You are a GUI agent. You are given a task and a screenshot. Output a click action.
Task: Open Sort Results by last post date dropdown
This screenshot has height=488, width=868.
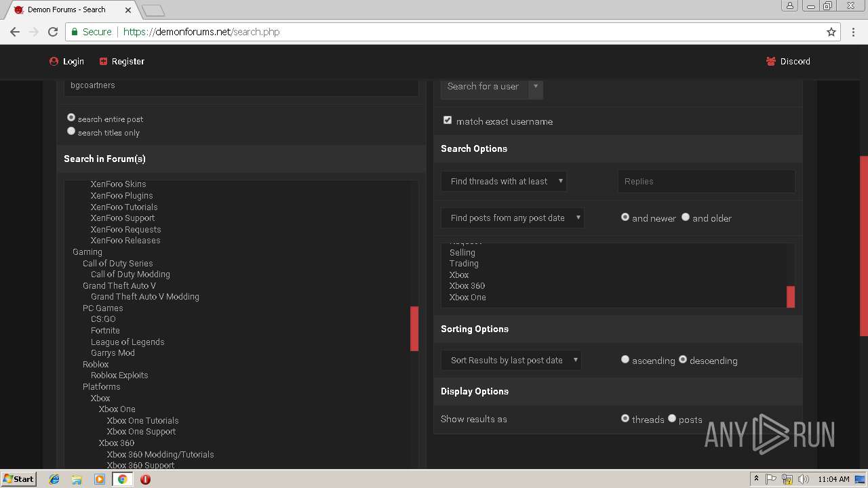pyautogui.click(x=511, y=360)
